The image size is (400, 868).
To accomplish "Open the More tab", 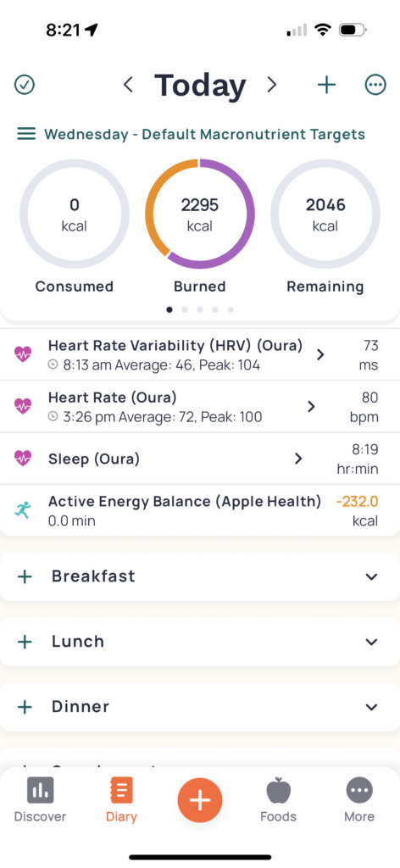I will click(359, 799).
